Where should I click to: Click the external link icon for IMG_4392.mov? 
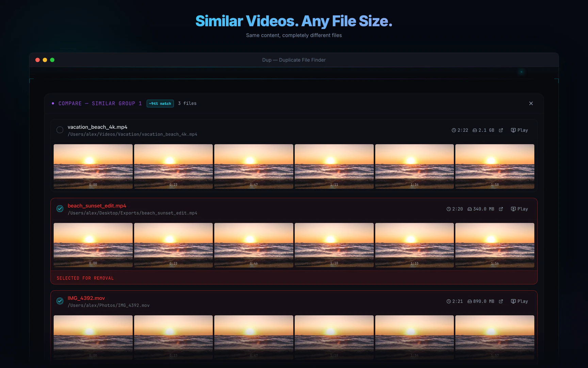(x=501, y=301)
